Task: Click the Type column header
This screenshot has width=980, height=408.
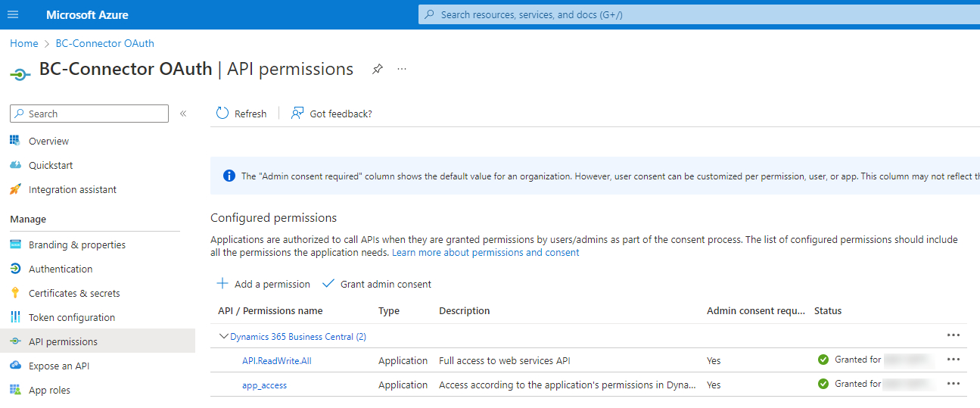Action: 389,310
